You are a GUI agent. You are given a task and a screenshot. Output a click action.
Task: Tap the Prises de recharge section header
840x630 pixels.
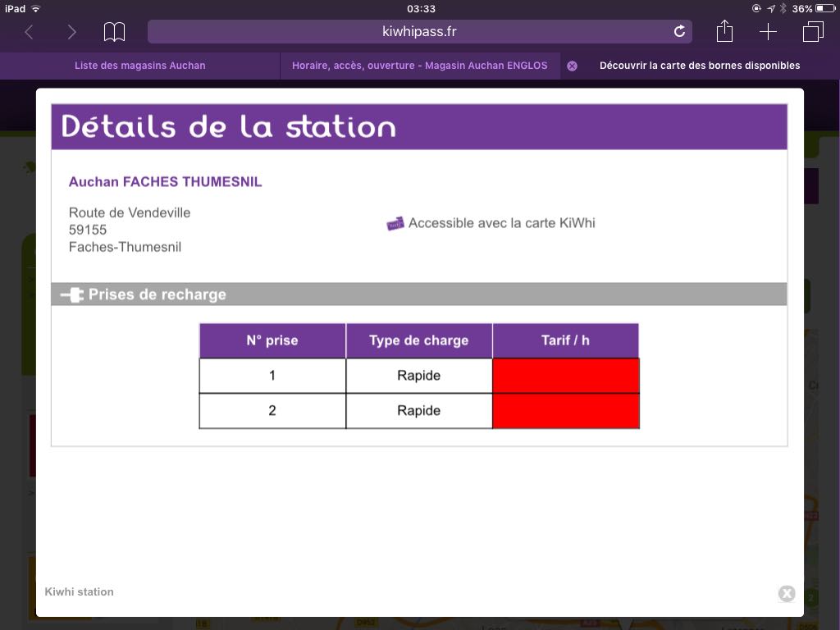(x=419, y=294)
